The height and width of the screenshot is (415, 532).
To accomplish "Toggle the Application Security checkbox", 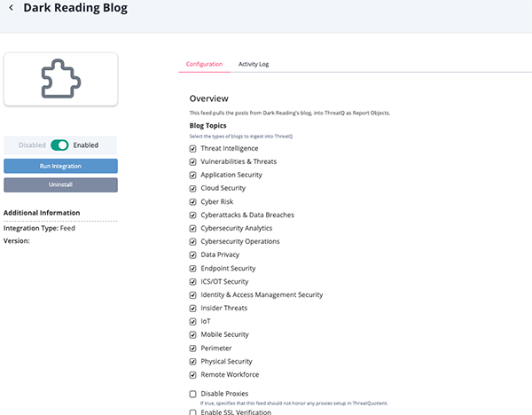I will pos(192,175).
